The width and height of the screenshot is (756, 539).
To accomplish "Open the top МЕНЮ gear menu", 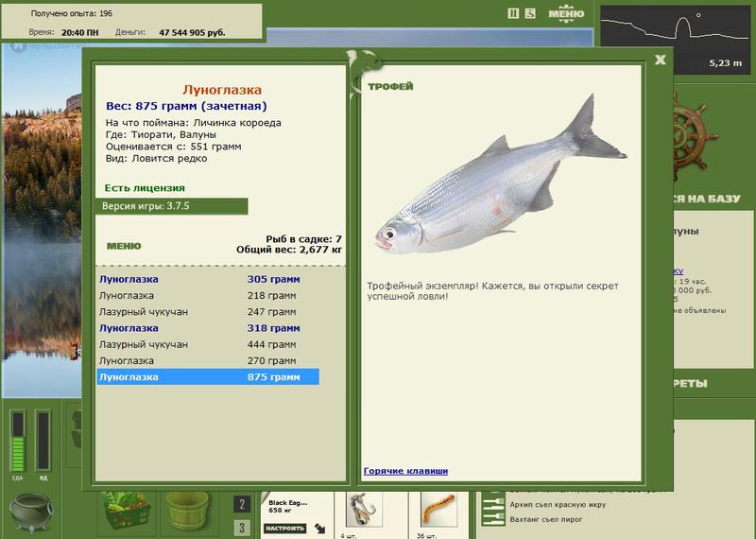I will [x=566, y=13].
